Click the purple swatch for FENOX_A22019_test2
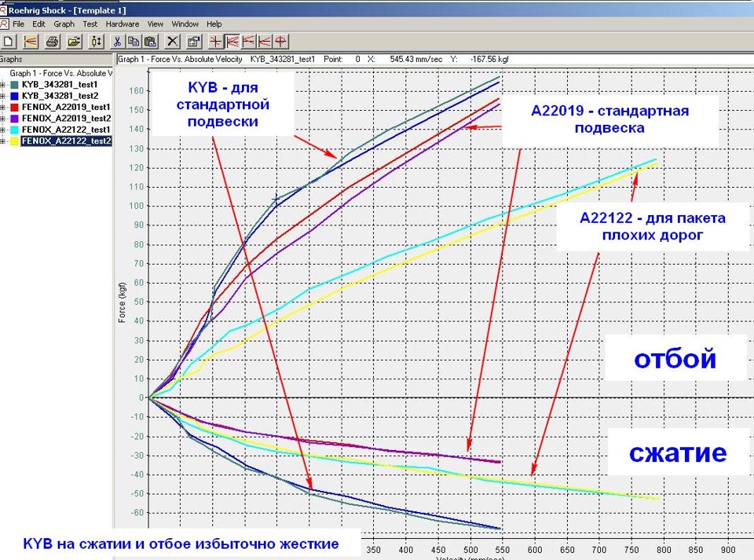The width and height of the screenshot is (754, 560). pos(14,119)
